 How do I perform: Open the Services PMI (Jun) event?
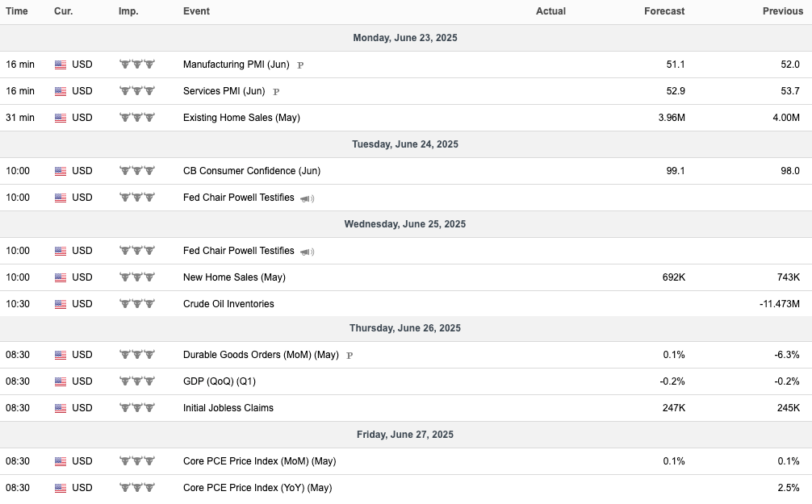[x=224, y=91]
